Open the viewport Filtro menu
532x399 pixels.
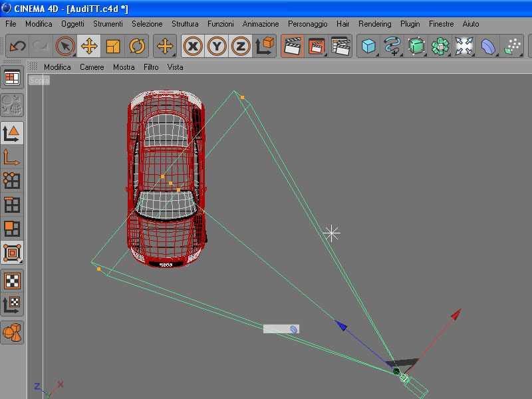(151, 67)
